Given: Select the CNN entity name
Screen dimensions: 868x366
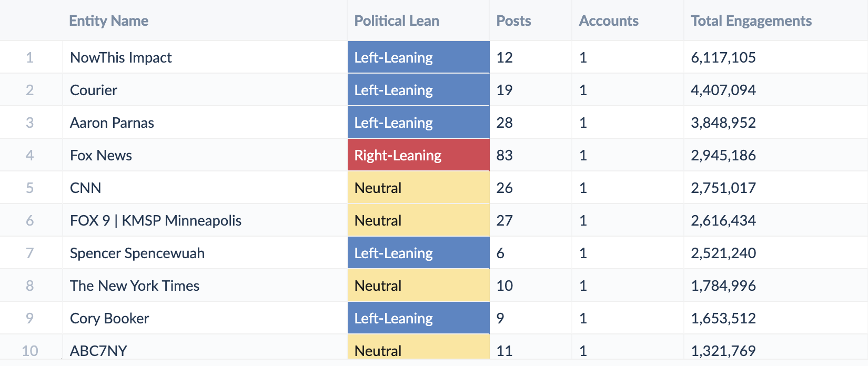Looking at the screenshot, I should [x=85, y=188].
